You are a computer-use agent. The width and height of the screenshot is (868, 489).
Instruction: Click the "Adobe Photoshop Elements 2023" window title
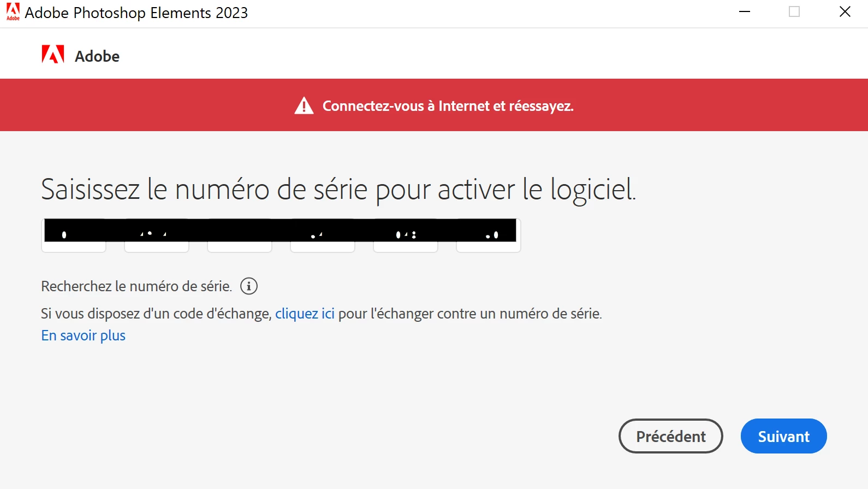coord(136,13)
